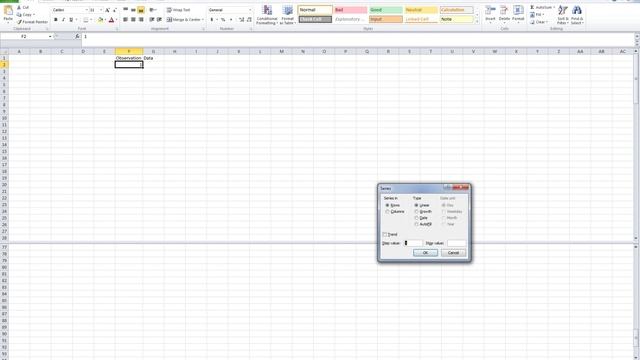The image size is (640, 360).
Task: Toggle Underline formatting
Action: pyautogui.click(x=71, y=20)
